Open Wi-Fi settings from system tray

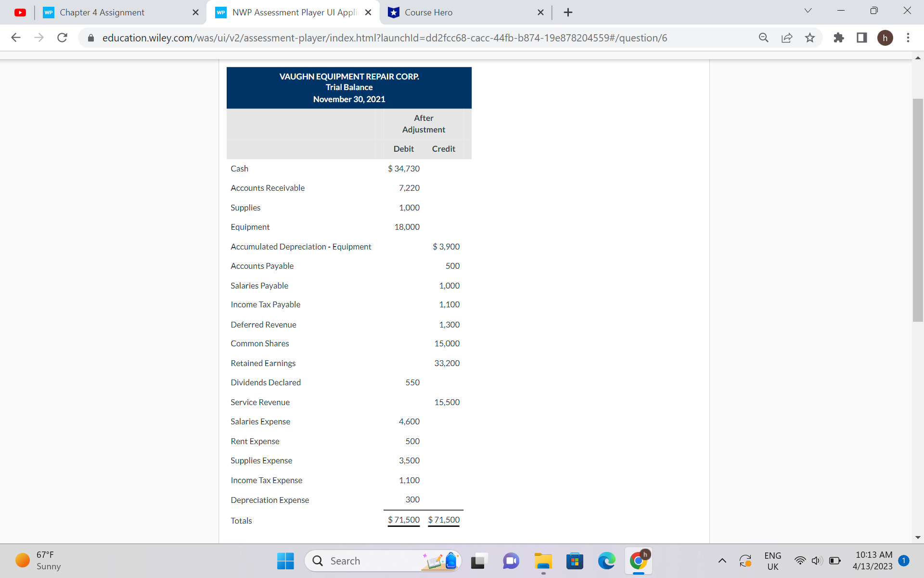(x=800, y=561)
